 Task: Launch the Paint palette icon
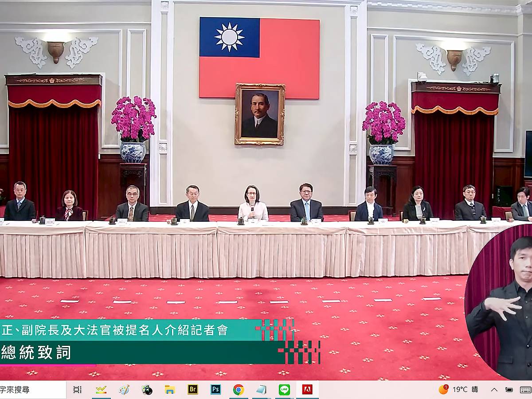click(124, 390)
